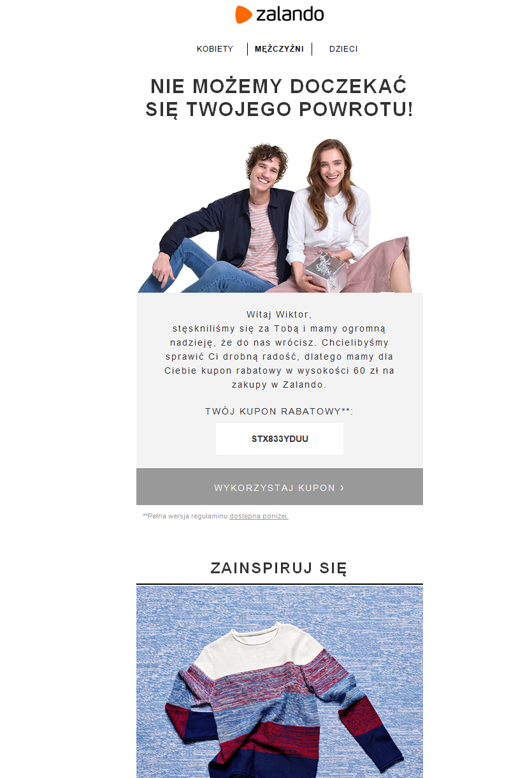Viewport: 532px width, 778px height.
Task: Click the TWÓJ KUPON RABATOWY label
Action: (x=279, y=411)
